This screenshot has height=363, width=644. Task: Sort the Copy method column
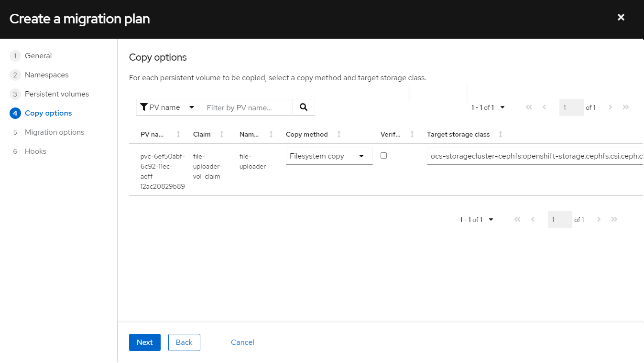tap(339, 134)
